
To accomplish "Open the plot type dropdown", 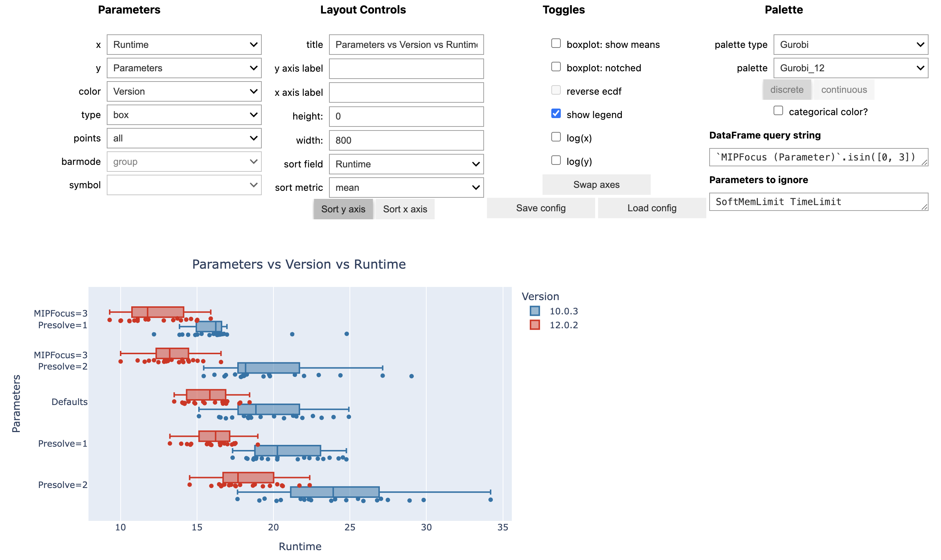I will pos(184,115).
